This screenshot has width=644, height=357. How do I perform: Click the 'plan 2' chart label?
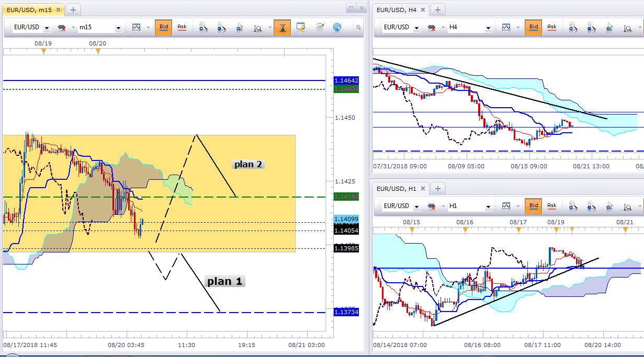pos(248,164)
